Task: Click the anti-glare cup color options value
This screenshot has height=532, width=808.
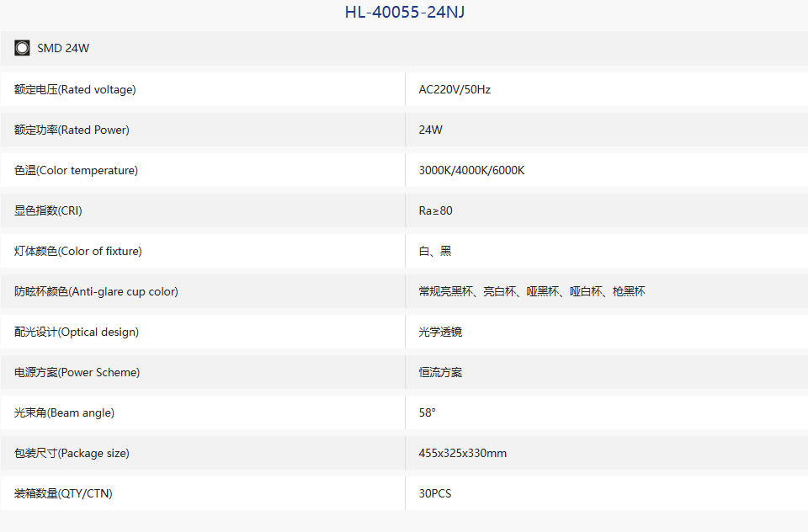Action: 532,292
